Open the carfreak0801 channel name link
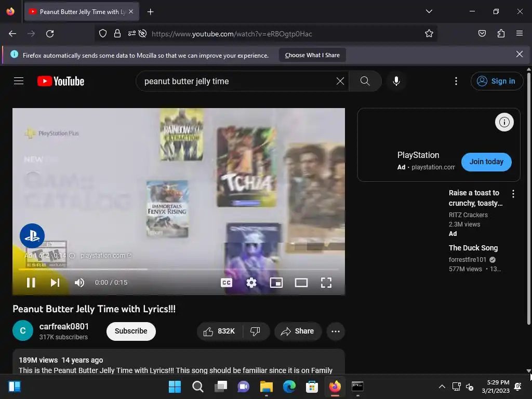 [64, 326]
